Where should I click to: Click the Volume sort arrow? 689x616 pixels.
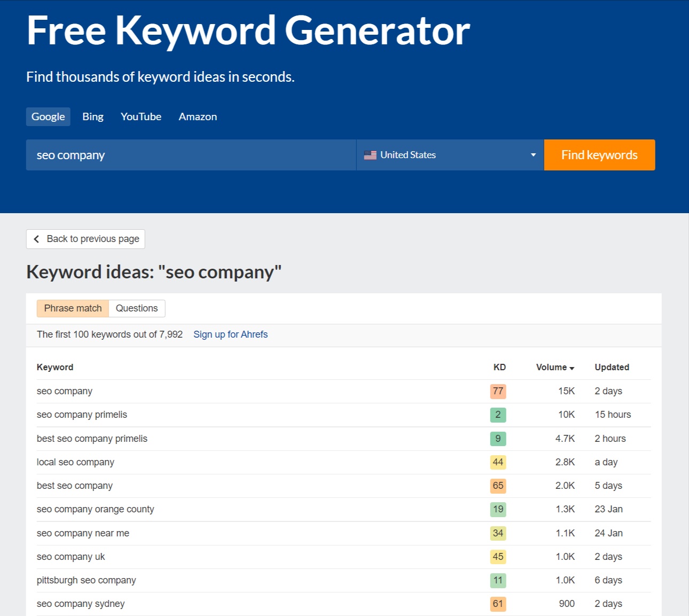571,368
